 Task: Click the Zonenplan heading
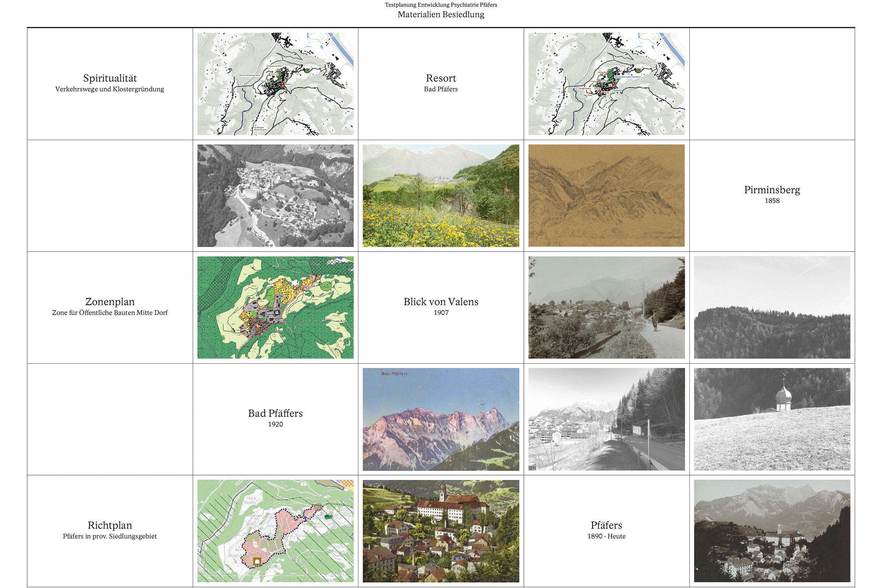(110, 302)
